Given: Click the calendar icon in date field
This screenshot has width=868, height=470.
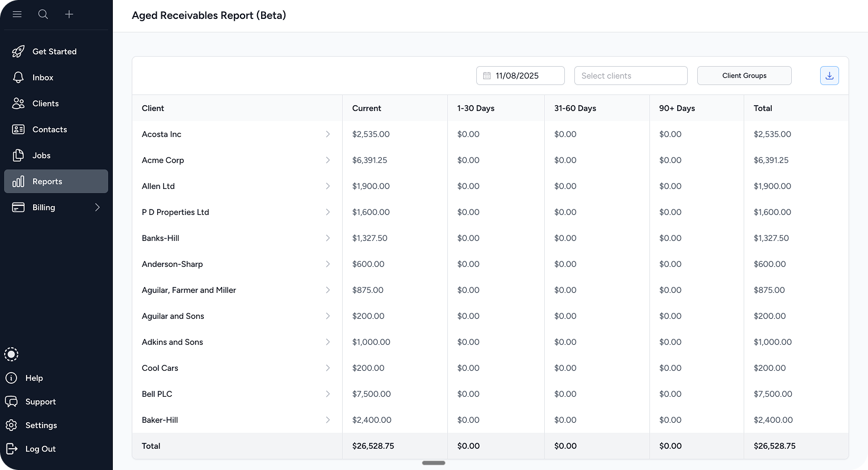Looking at the screenshot, I should pos(487,76).
